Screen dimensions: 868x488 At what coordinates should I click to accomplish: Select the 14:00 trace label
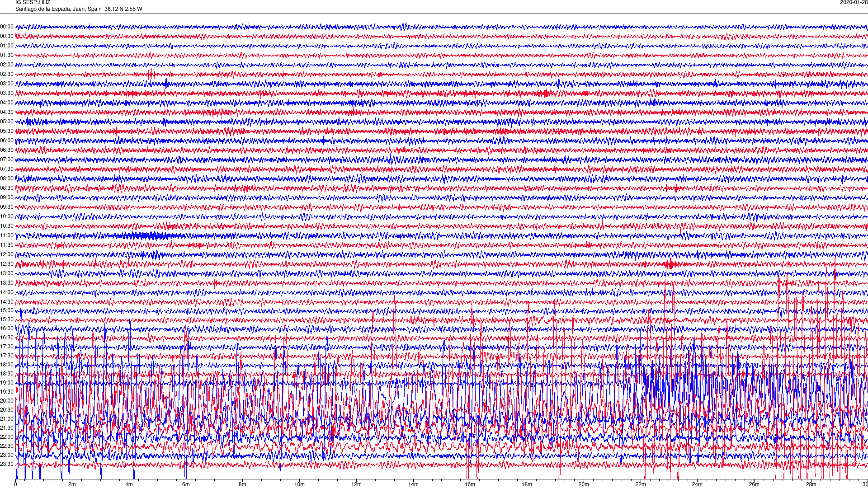coord(7,292)
